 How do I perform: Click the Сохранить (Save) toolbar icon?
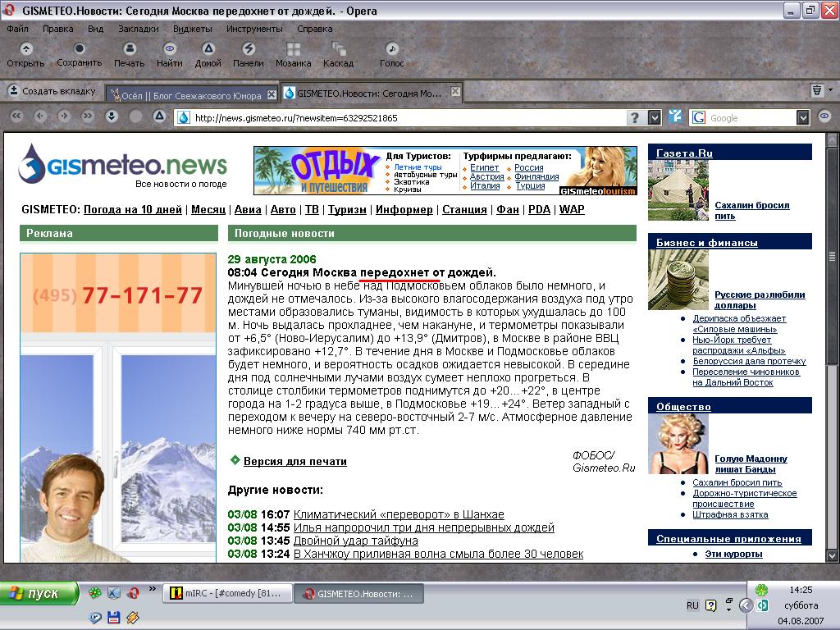79,54
